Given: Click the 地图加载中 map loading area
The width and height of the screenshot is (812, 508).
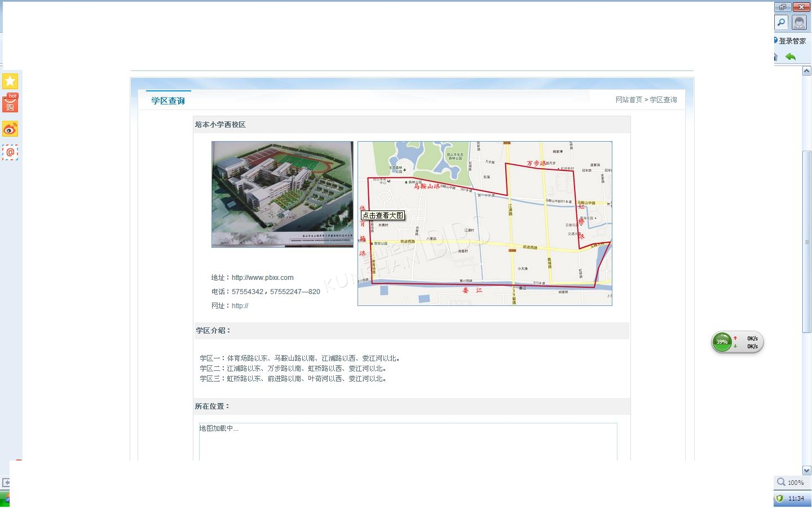Looking at the screenshot, I should pos(408,442).
